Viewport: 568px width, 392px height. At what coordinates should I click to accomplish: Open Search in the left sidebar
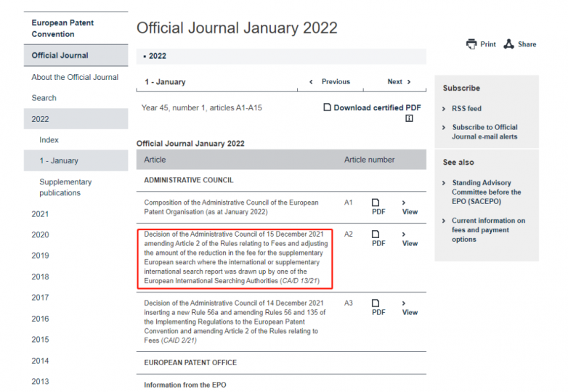pos(44,98)
